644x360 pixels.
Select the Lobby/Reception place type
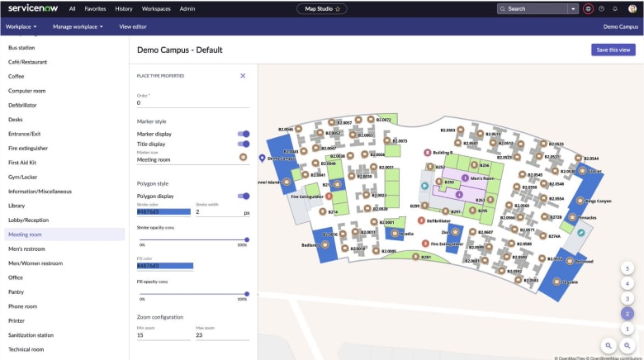click(x=63, y=220)
